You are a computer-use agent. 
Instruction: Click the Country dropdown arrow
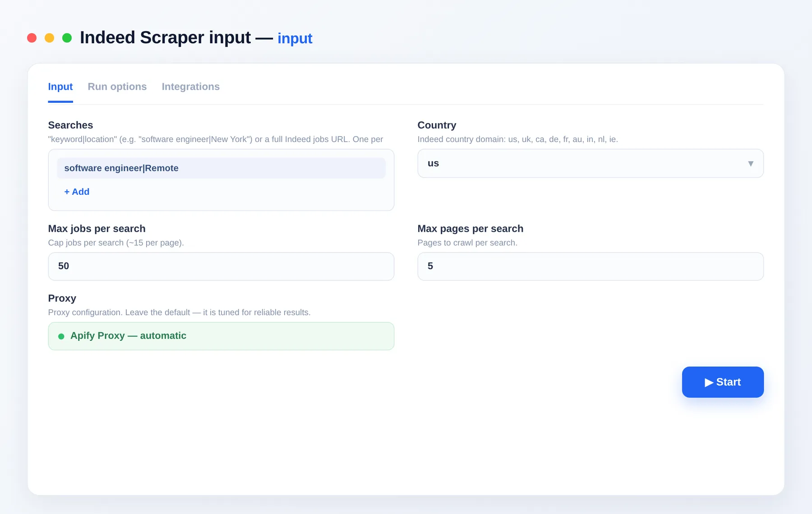751,164
